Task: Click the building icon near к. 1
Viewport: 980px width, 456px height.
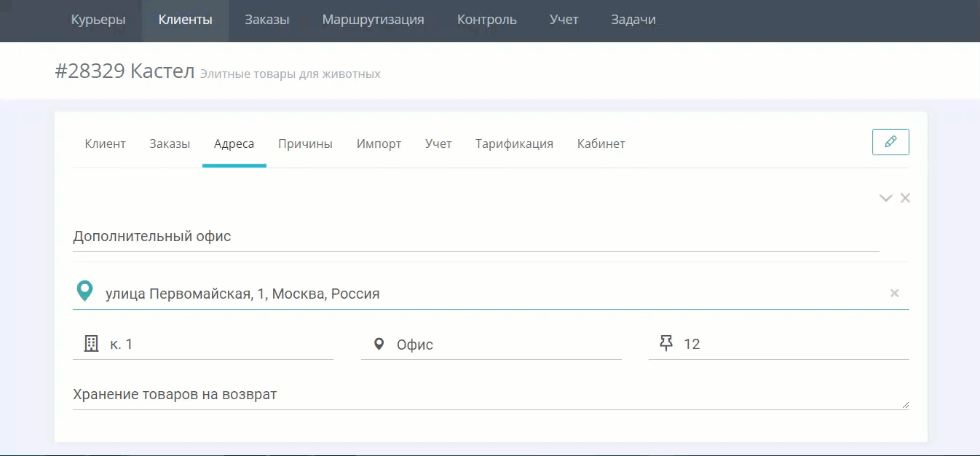Action: click(x=91, y=344)
